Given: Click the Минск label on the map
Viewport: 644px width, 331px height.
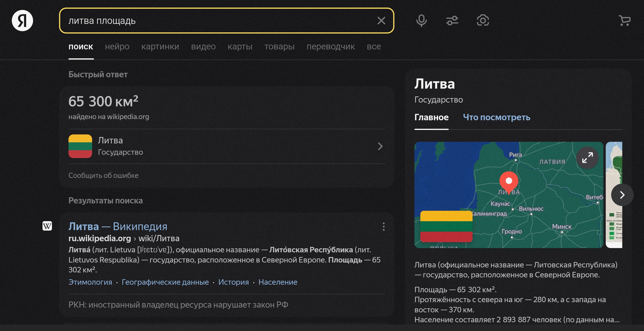Looking at the screenshot, I should pyautogui.click(x=562, y=227).
